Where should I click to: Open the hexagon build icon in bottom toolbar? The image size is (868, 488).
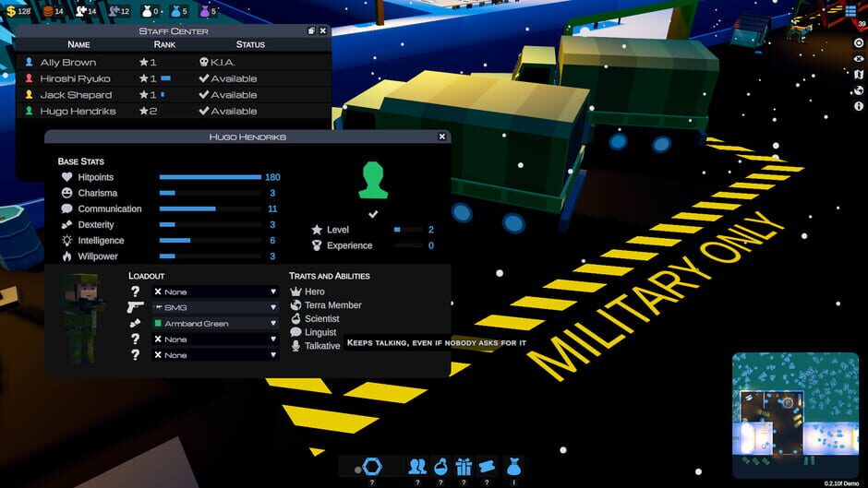tap(372, 467)
